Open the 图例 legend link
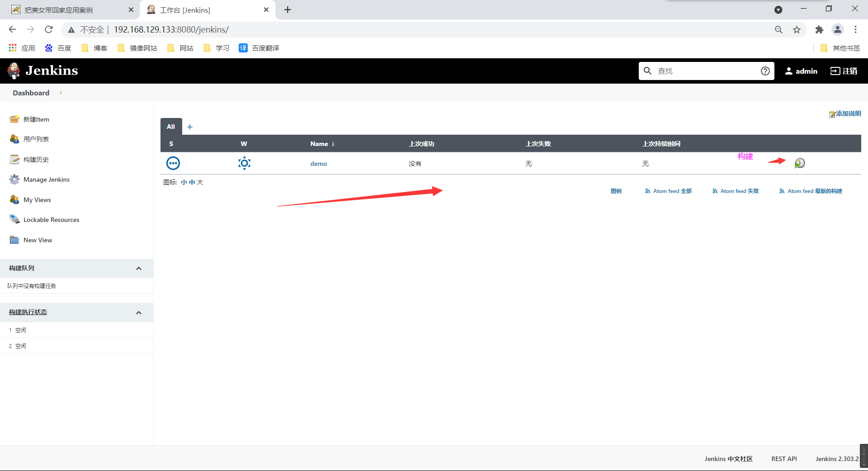Image resolution: width=868 pixels, height=471 pixels. [616, 191]
